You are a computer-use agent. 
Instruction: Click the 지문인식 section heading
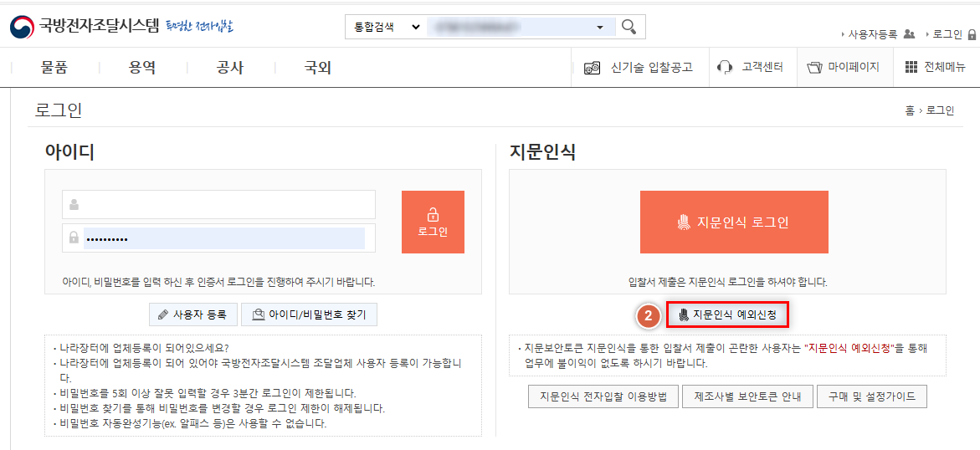tap(542, 152)
